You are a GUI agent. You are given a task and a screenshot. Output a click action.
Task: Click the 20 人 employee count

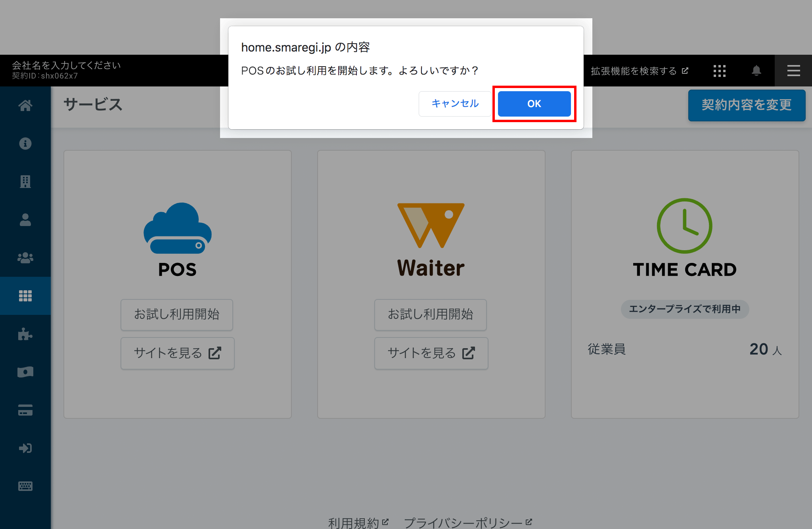coord(766,349)
